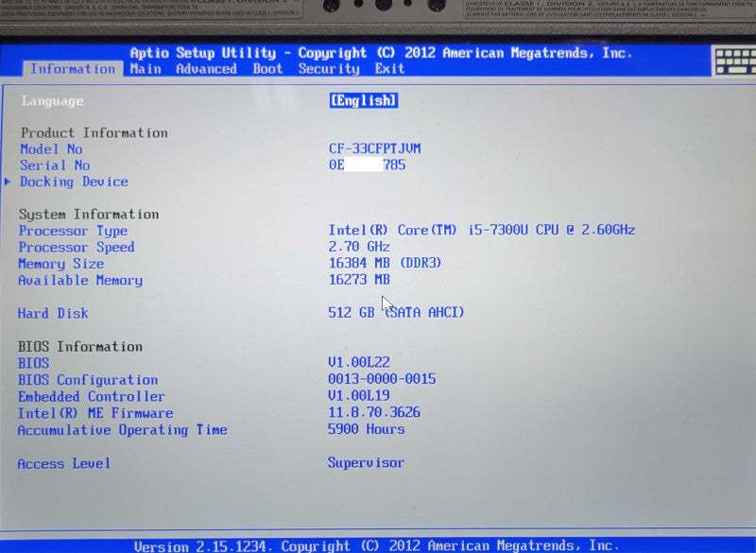Open the on-screen keyboard icon

tap(735, 60)
